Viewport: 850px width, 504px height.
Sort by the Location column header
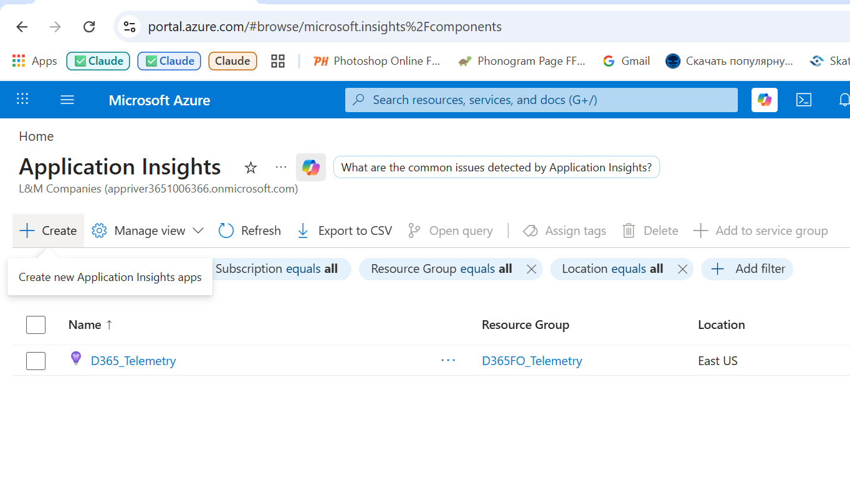click(x=721, y=325)
